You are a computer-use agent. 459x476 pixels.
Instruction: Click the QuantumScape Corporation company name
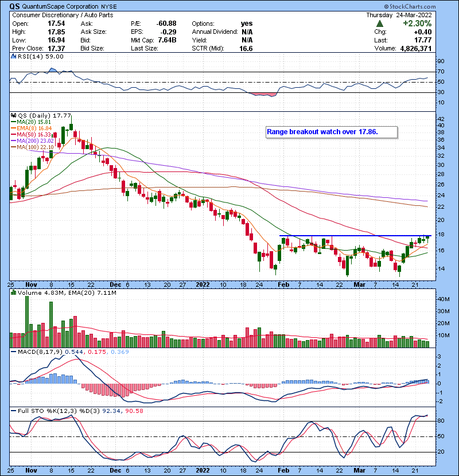click(x=60, y=6)
